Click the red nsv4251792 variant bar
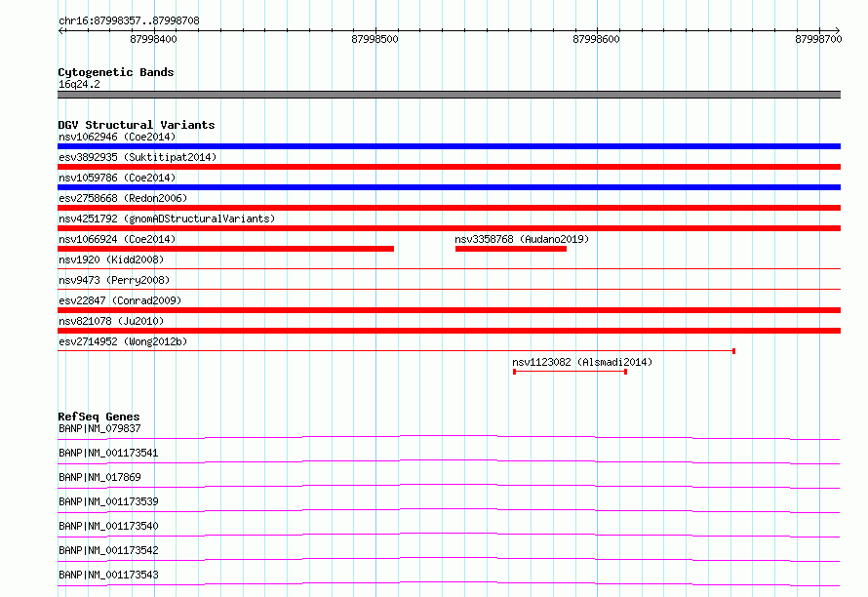 (x=449, y=228)
